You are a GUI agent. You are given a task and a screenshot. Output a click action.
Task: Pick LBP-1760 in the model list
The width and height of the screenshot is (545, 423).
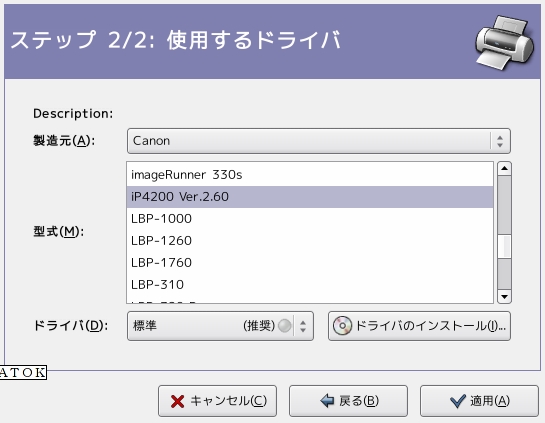coord(310,262)
